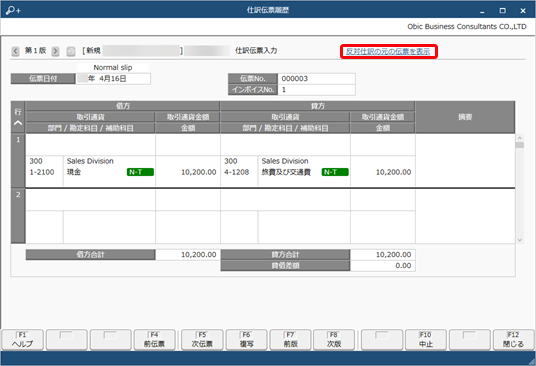
Task: Click the F4 前伝票 button
Action: coord(155,340)
